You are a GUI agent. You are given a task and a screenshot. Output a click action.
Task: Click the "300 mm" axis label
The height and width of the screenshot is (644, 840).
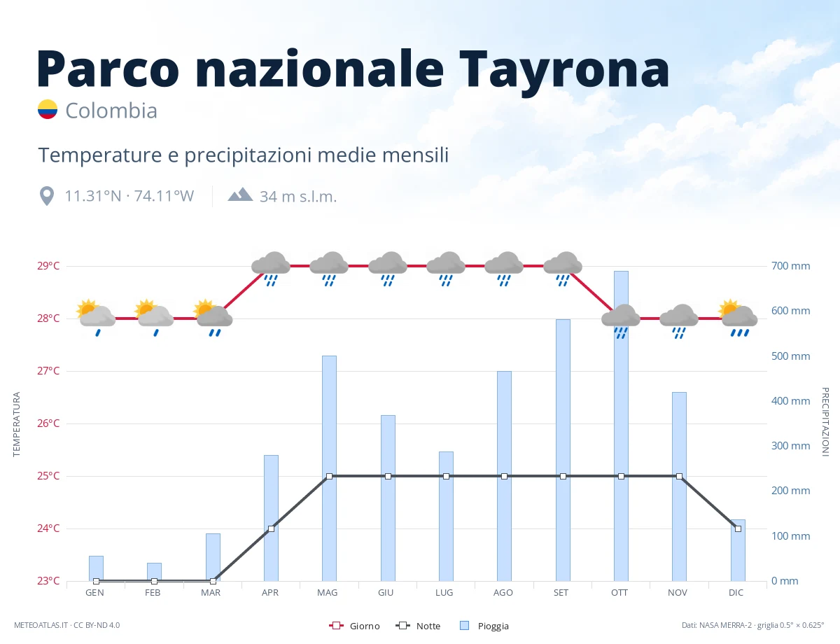tap(792, 446)
